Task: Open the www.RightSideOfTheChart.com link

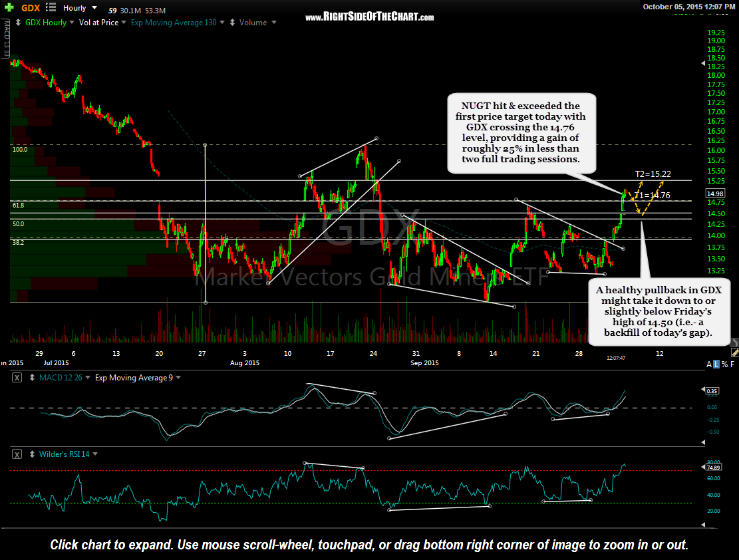Action: click(x=370, y=17)
